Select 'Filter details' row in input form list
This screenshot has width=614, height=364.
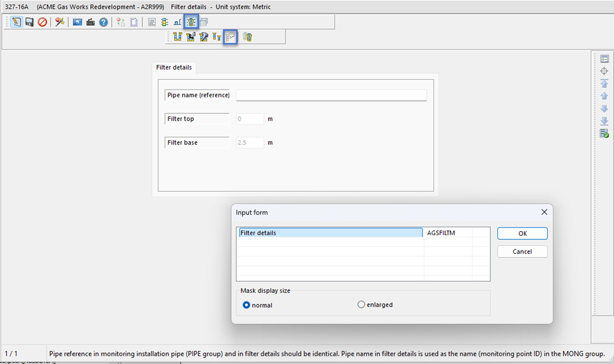coord(330,233)
